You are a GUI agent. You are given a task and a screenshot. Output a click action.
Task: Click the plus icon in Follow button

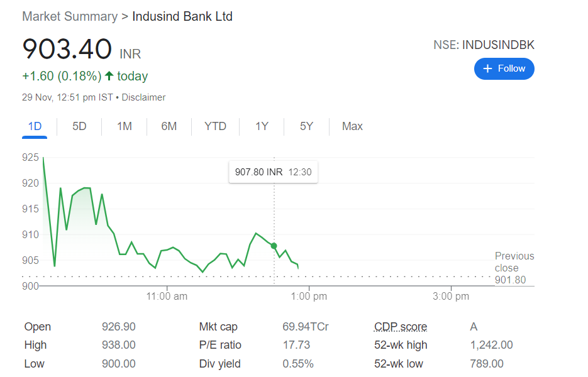coord(487,68)
